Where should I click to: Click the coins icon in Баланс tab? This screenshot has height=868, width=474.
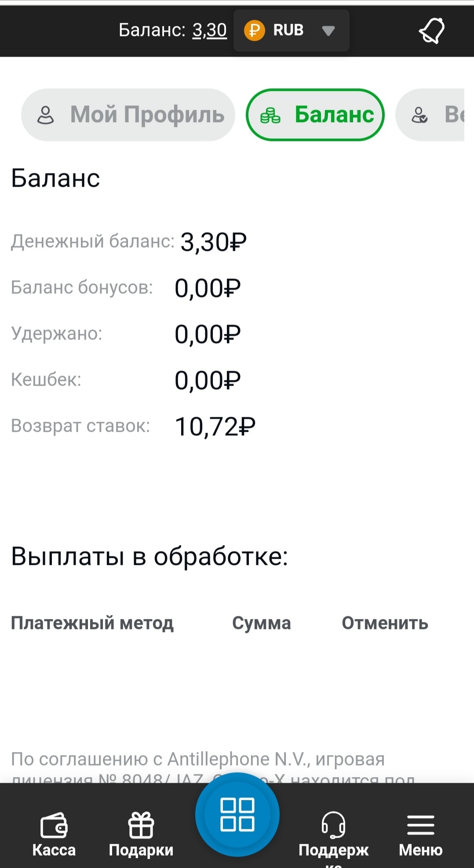pos(270,116)
